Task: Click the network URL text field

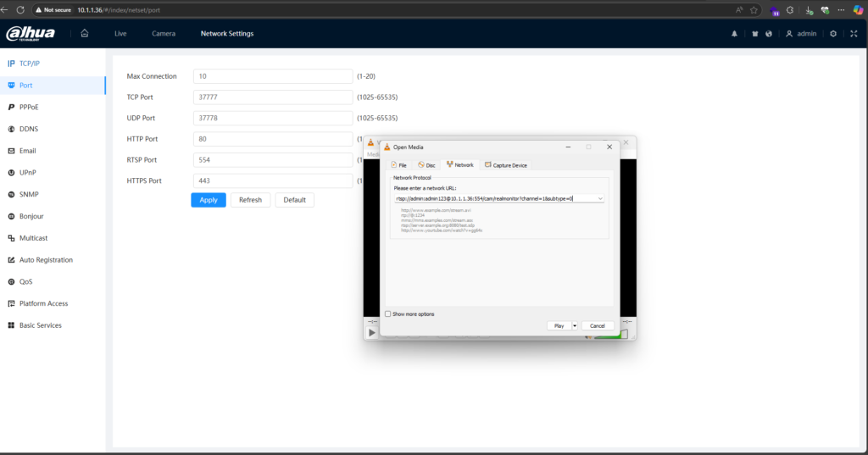Action: (x=495, y=199)
